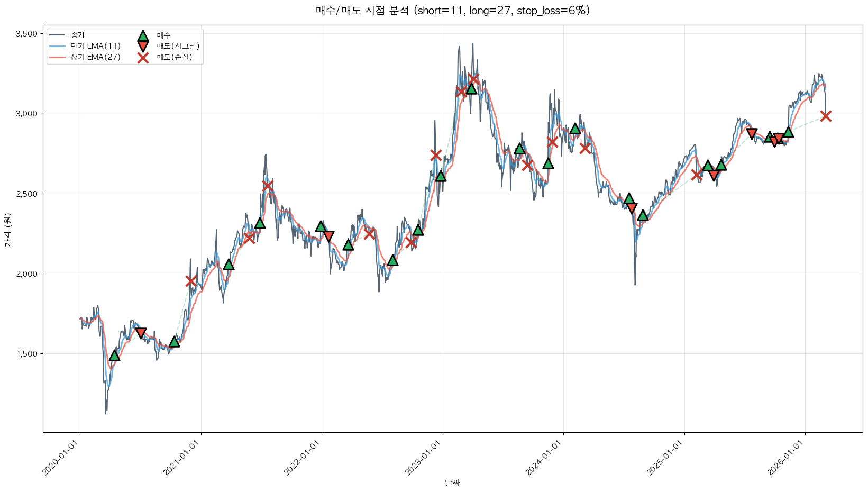The image size is (868, 492).
Task: Click the 날짜 x-axis label
Action: (452, 482)
